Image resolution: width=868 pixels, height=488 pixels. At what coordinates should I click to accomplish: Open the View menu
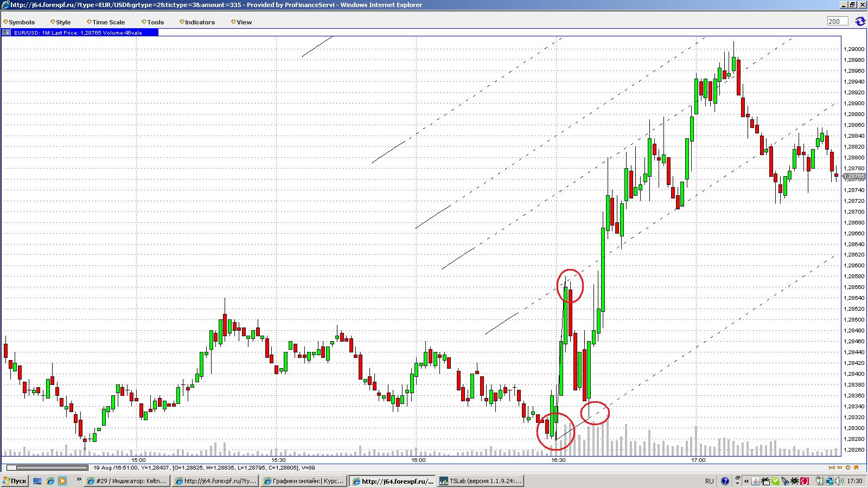241,22
